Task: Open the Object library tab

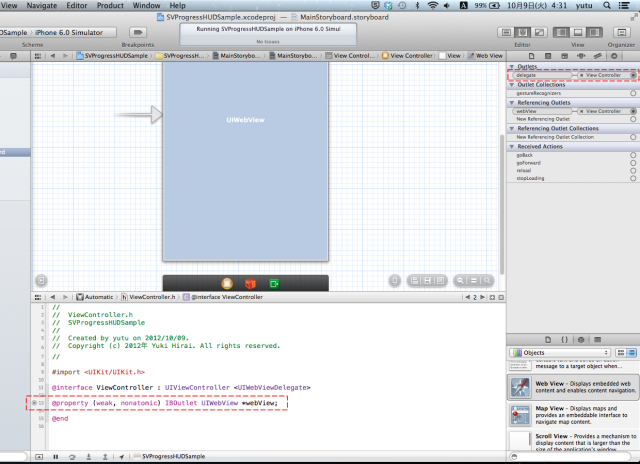Action: [581, 340]
